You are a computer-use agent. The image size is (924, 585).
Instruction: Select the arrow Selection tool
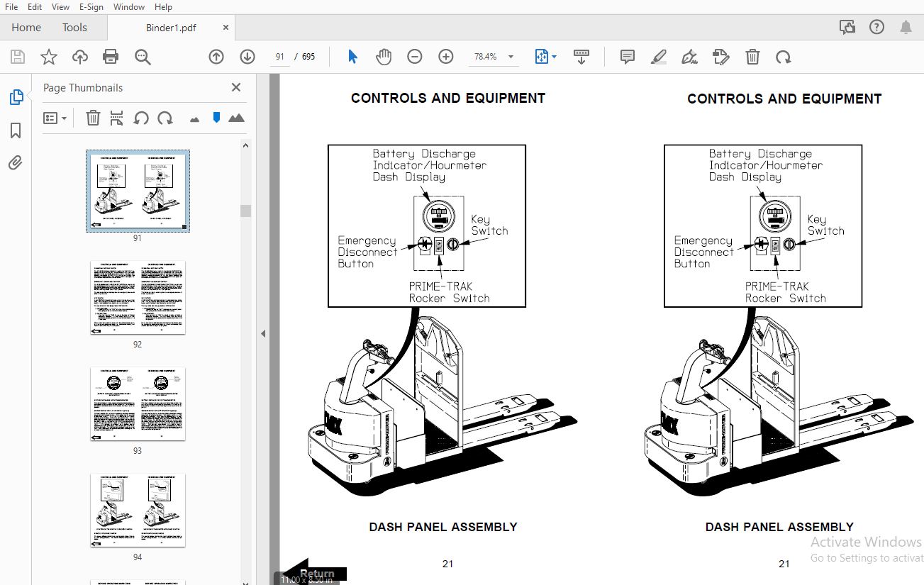coord(352,57)
